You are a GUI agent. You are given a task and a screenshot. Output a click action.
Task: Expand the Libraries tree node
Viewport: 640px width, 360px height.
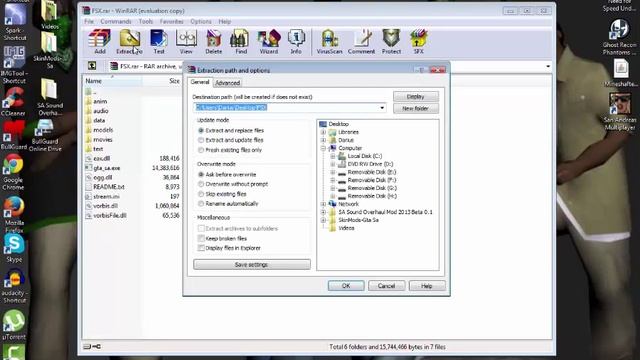click(x=323, y=132)
